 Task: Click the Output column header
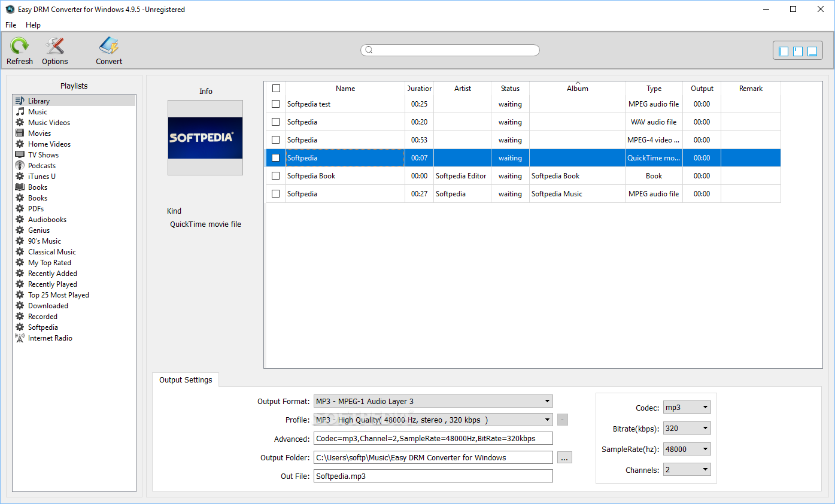[702, 89]
